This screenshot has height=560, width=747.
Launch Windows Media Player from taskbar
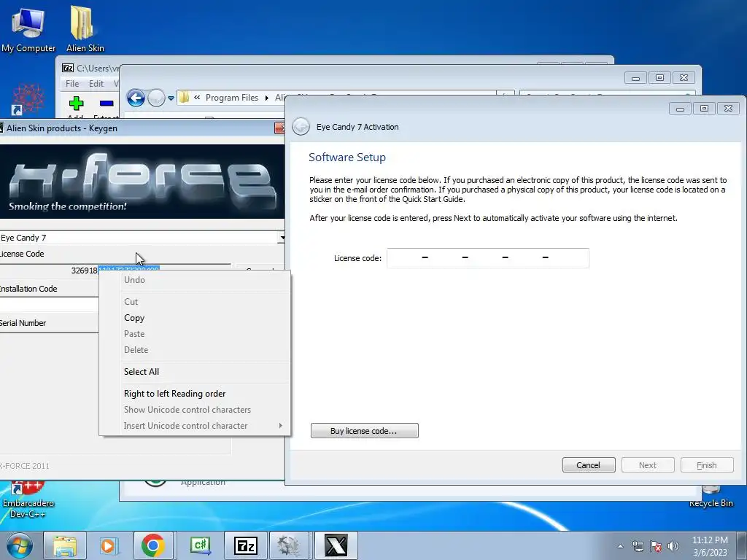108,545
